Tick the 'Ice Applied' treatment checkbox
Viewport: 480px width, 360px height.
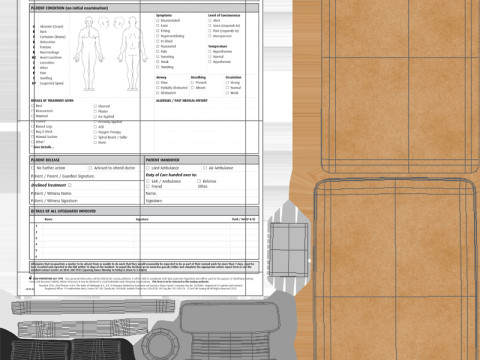click(x=95, y=117)
